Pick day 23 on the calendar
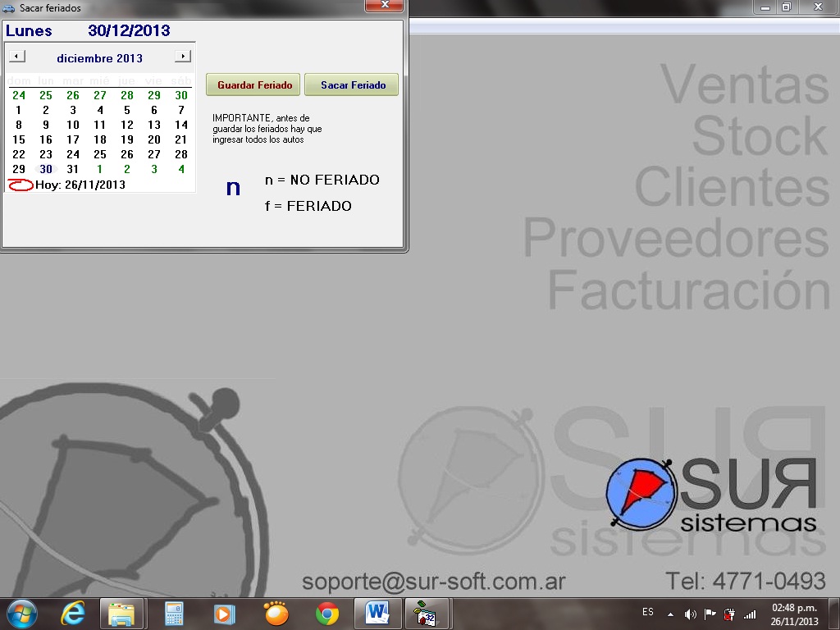The height and width of the screenshot is (630, 840). click(x=46, y=154)
